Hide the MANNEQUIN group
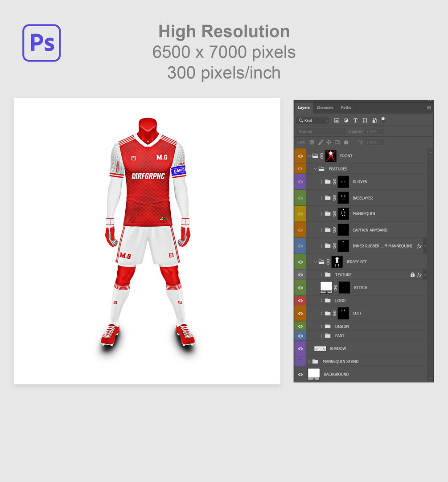 [300, 214]
